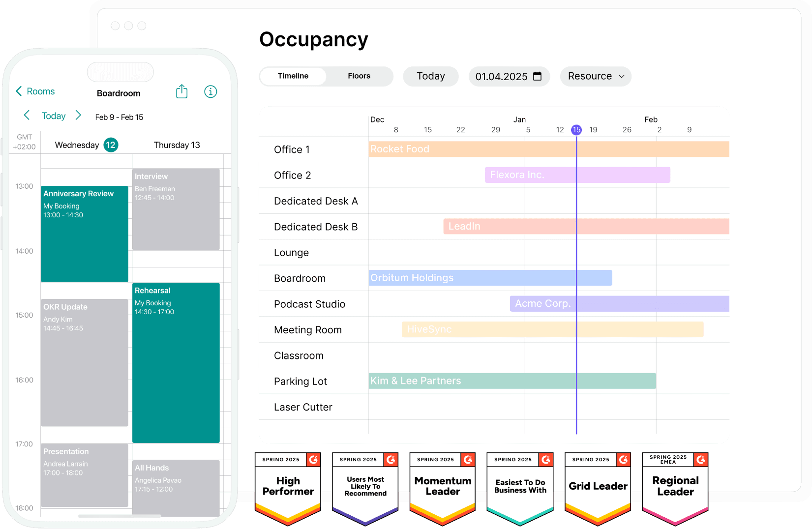Open the Resource dropdown
The image size is (812, 529).
(595, 76)
